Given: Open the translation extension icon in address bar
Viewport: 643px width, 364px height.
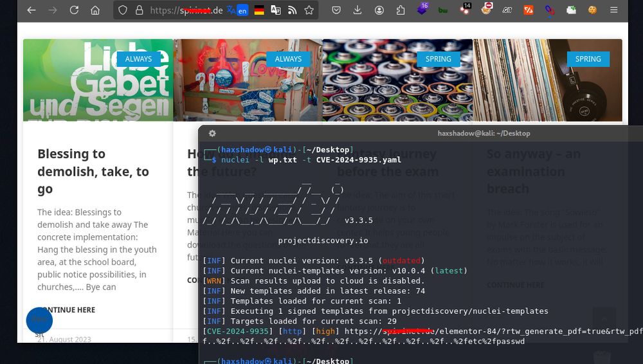Looking at the screenshot, I should 276,10.
